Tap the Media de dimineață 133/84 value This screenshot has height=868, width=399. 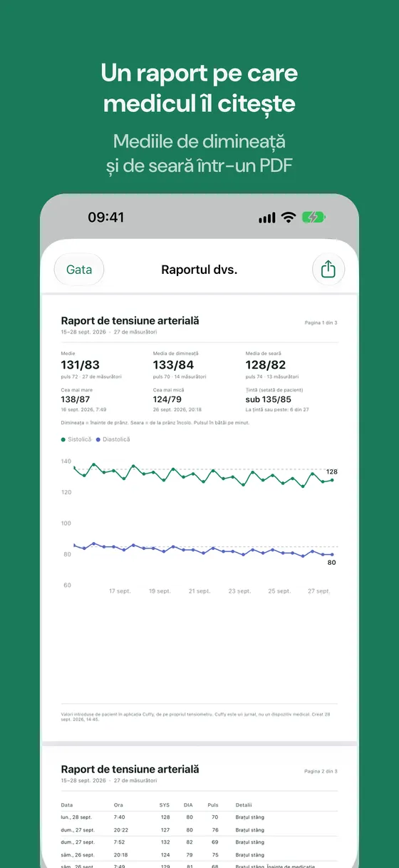(173, 365)
